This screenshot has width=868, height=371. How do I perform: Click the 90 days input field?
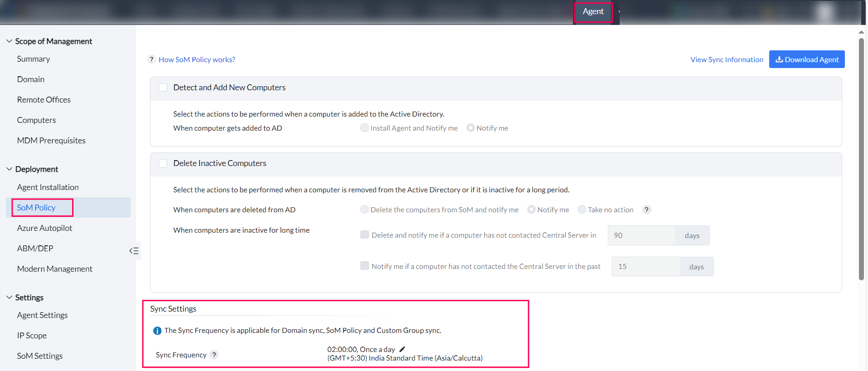[x=641, y=235]
